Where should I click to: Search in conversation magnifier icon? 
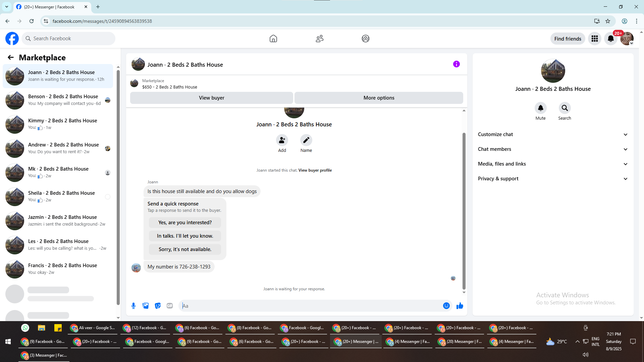[565, 108]
